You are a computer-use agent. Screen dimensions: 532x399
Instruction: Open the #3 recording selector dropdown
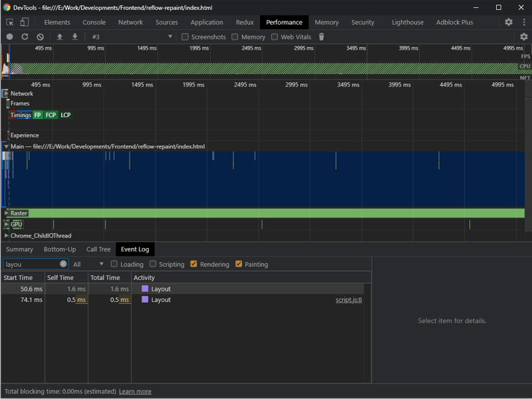(132, 37)
